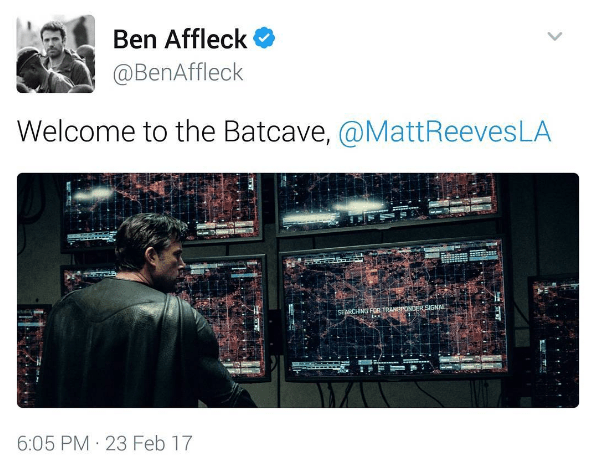Click the top-left map monitor in the photo
This screenshot has height=472, width=600.
pyautogui.click(x=161, y=209)
